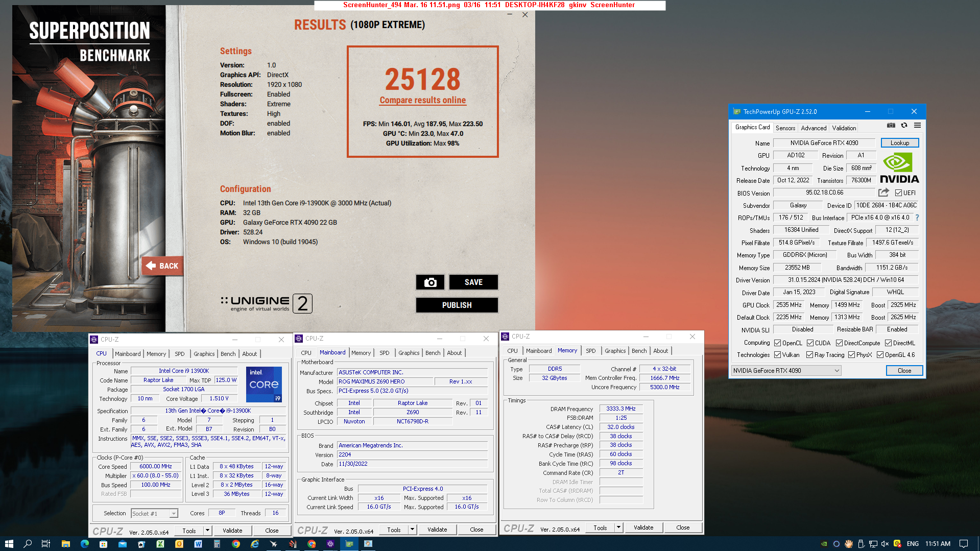
Task: Expand Tools dropdown arrow in Mainboard CPU-Z window
Action: (x=412, y=530)
